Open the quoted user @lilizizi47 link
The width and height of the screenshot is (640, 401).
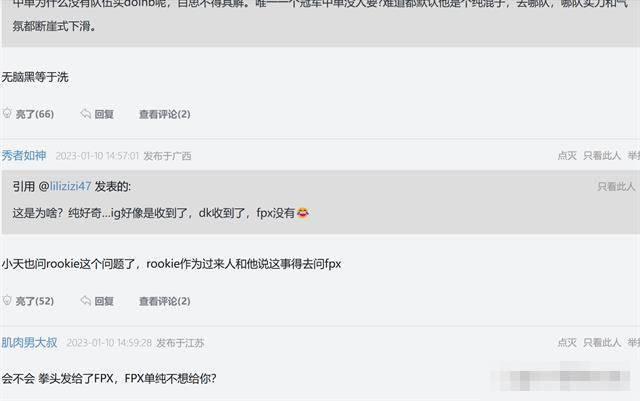coord(70,186)
